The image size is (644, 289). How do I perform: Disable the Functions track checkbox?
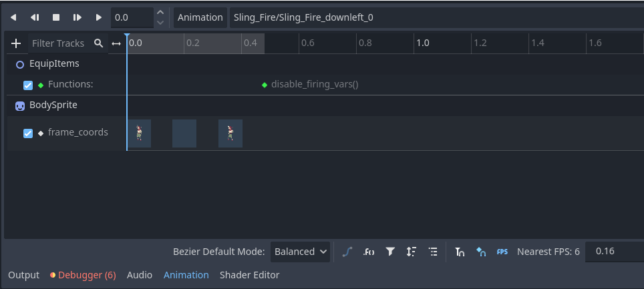pyautogui.click(x=28, y=85)
